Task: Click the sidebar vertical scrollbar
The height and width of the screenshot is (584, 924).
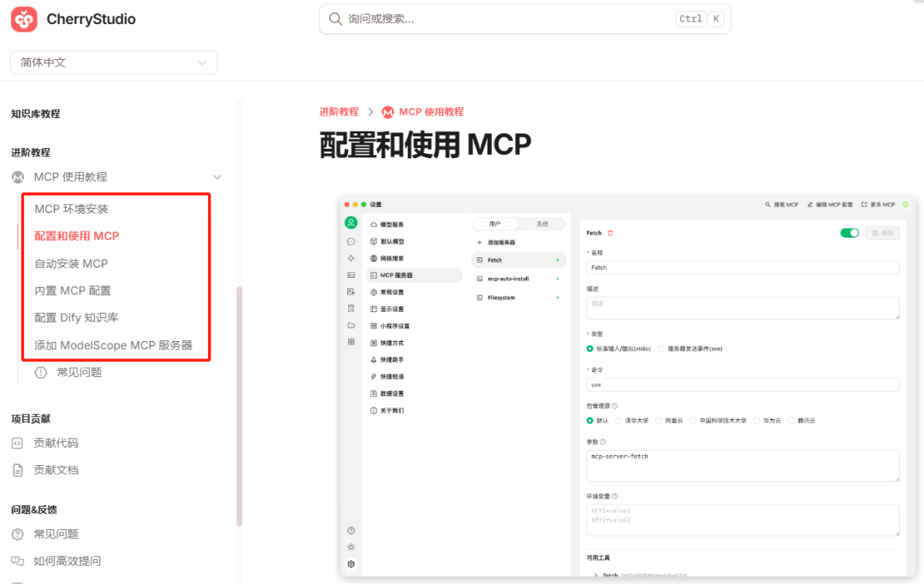Action: [x=240, y=406]
